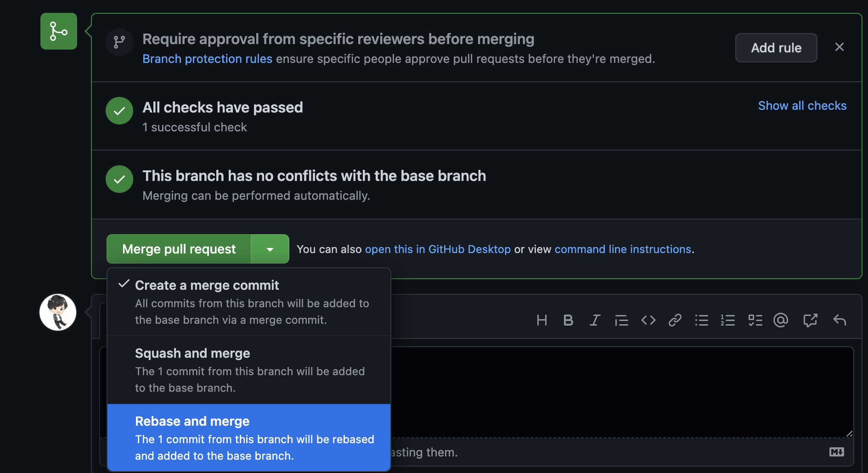The image size is (868, 473).
Task: Open saved replies
Action: click(x=840, y=320)
